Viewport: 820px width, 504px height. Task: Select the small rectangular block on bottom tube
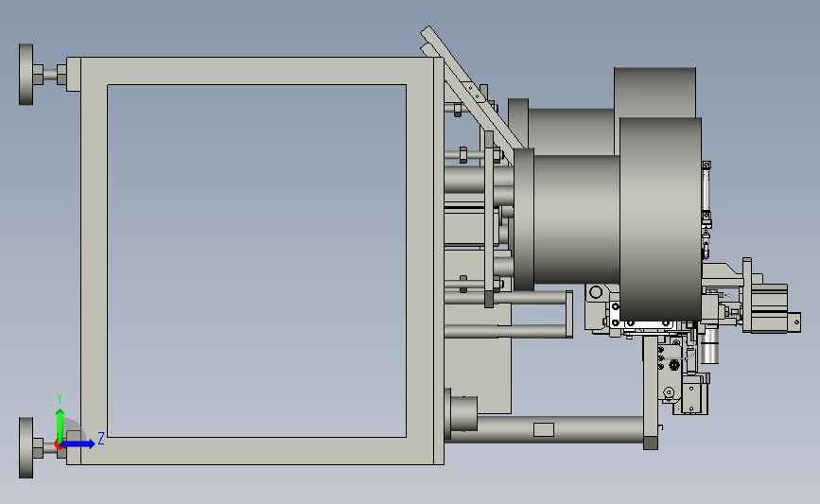pos(544,429)
